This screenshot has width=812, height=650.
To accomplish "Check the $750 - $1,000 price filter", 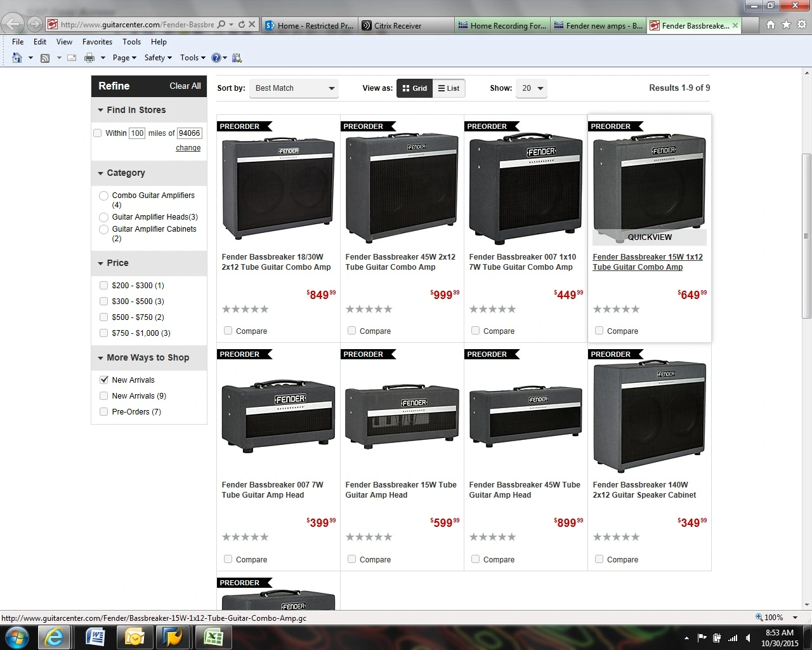I will tap(104, 333).
